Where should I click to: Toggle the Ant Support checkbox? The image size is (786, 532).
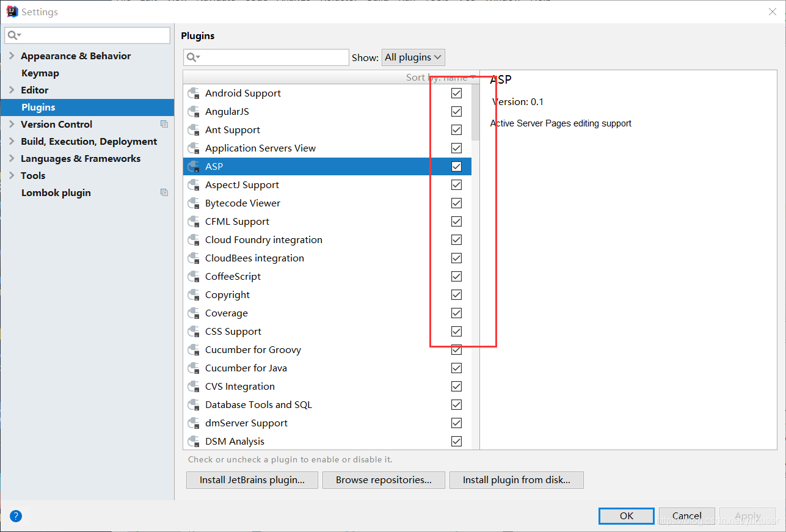pos(456,130)
